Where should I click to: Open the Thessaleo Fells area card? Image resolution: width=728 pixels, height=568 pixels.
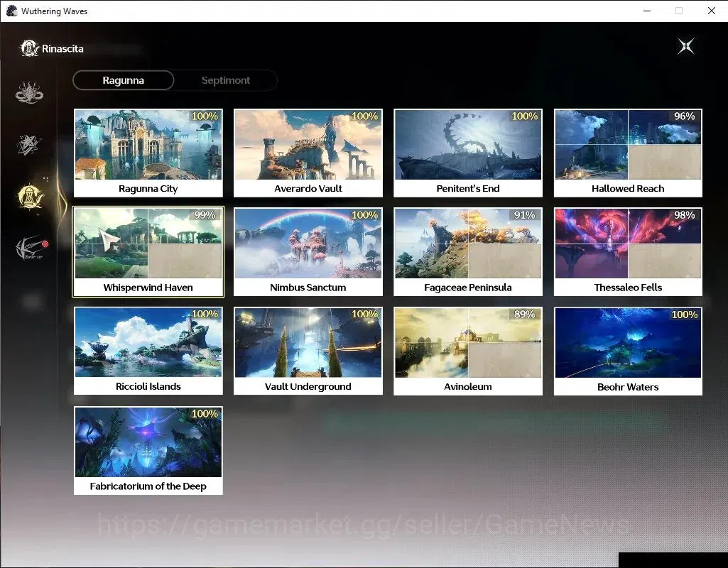click(x=628, y=252)
